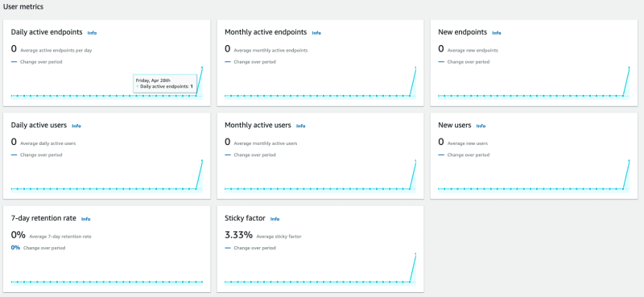Click the peak data point on Monthly active users chart
Viewport: 644px width, 297px height.
415,161
